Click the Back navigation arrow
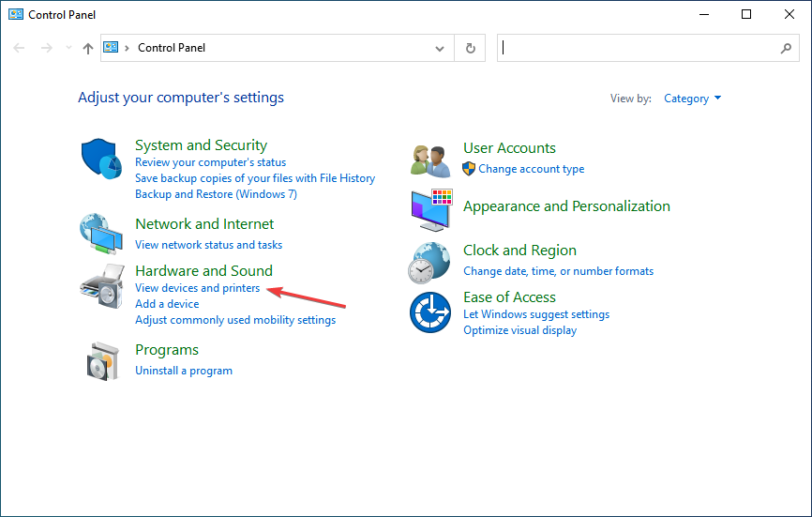Viewport: 812px width, 517px height. pyautogui.click(x=19, y=48)
